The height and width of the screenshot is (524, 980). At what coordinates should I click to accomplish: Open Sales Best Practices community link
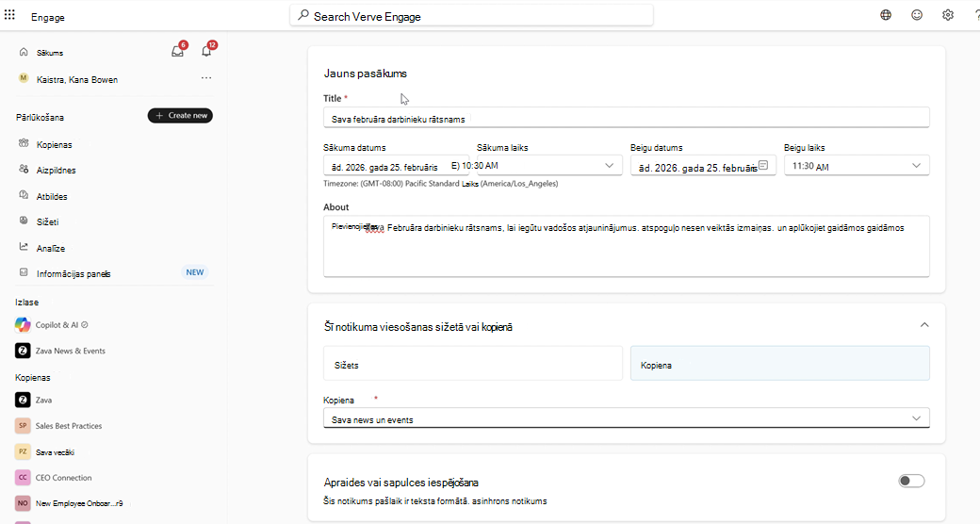tap(69, 426)
